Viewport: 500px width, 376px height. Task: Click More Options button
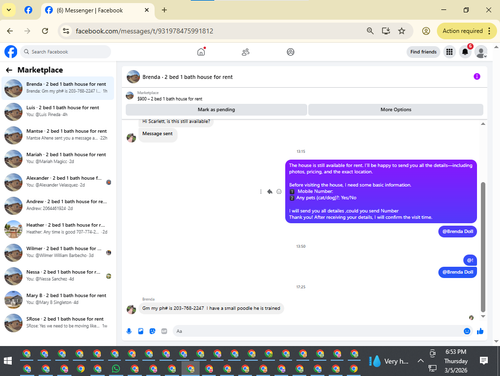[x=396, y=110]
